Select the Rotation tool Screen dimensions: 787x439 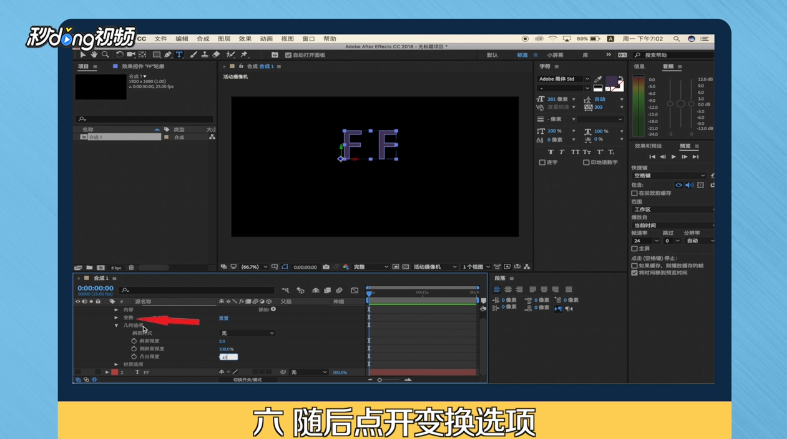(119, 54)
